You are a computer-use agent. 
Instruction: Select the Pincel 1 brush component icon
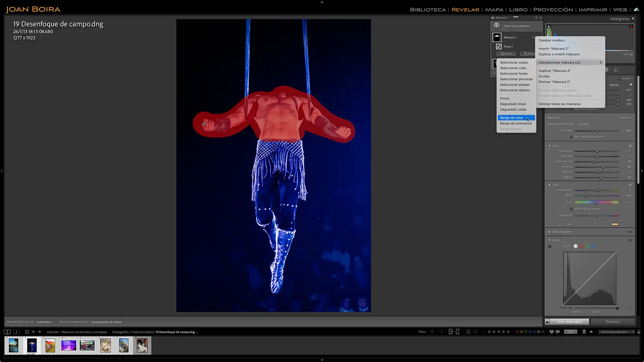(499, 47)
